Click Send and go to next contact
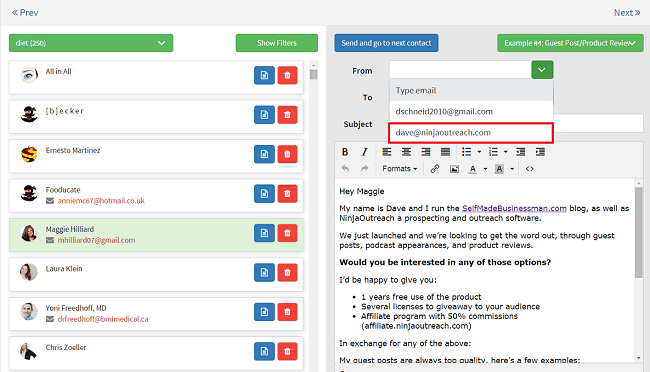The width and height of the screenshot is (650, 372). (x=386, y=43)
